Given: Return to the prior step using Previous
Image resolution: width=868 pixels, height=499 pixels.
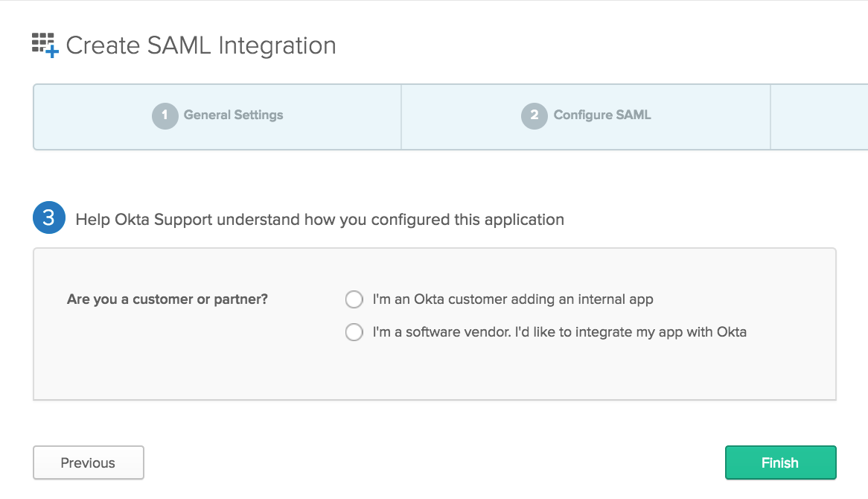Looking at the screenshot, I should [89, 463].
